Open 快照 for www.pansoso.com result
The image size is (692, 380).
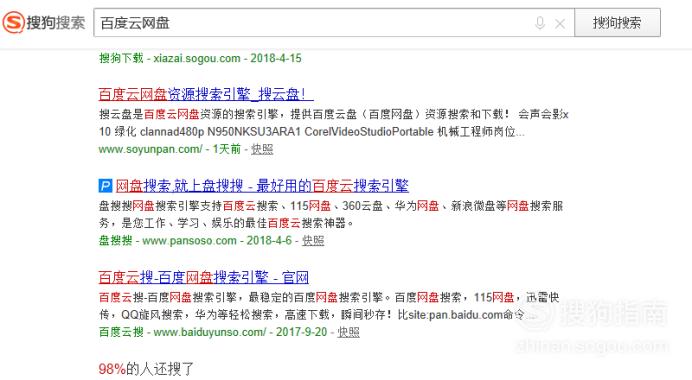[x=313, y=241]
